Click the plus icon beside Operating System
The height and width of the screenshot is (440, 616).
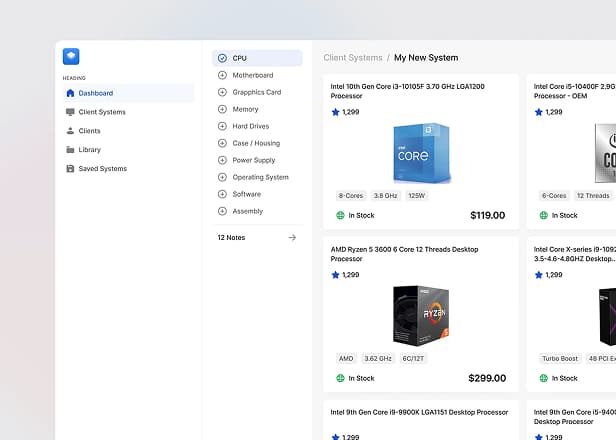(222, 177)
